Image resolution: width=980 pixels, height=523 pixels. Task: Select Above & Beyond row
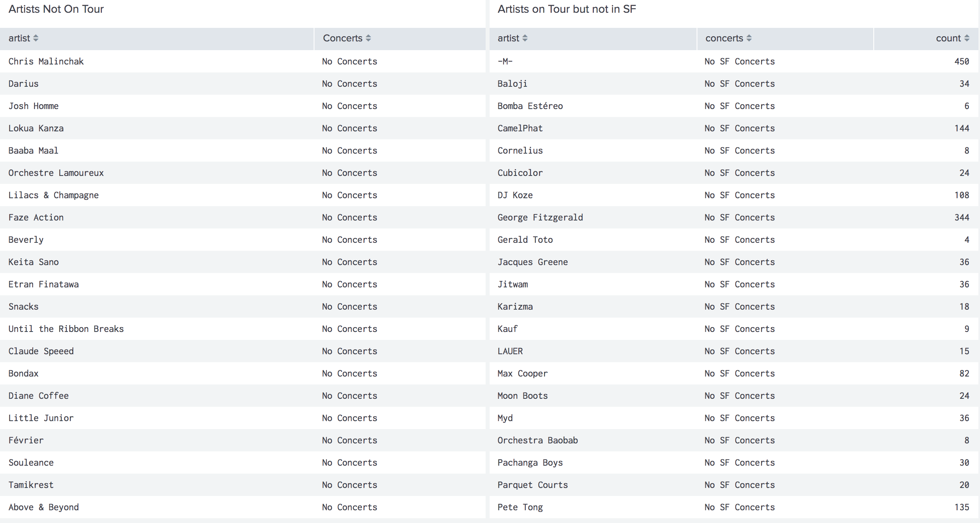[243, 507]
